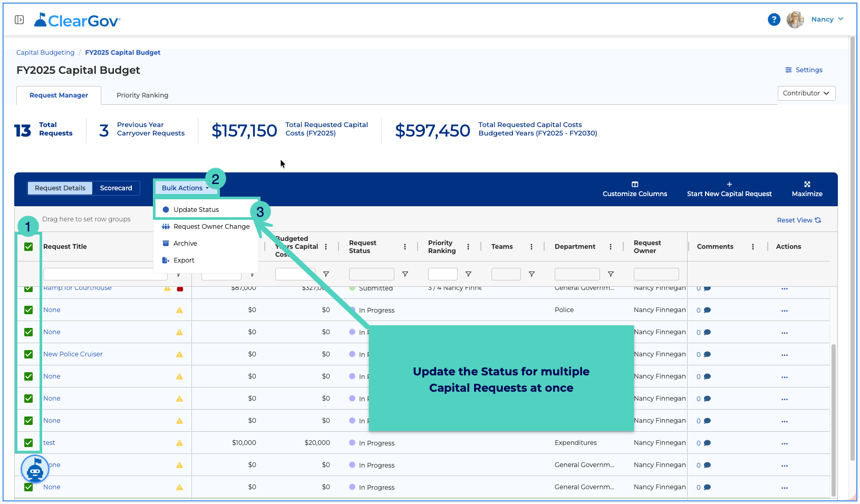Click the Department filter funnel icon
This screenshot has width=860, height=504.
(611, 274)
